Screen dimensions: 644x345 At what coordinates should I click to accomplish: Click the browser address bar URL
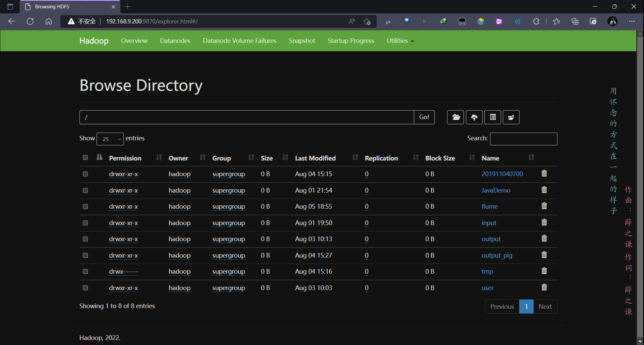[x=152, y=21]
